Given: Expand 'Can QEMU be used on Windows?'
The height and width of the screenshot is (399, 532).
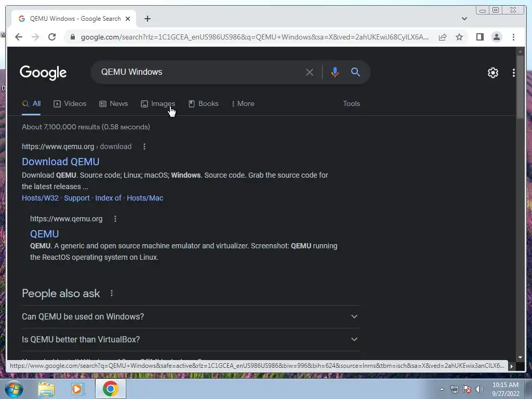Looking at the screenshot, I should pos(191,316).
